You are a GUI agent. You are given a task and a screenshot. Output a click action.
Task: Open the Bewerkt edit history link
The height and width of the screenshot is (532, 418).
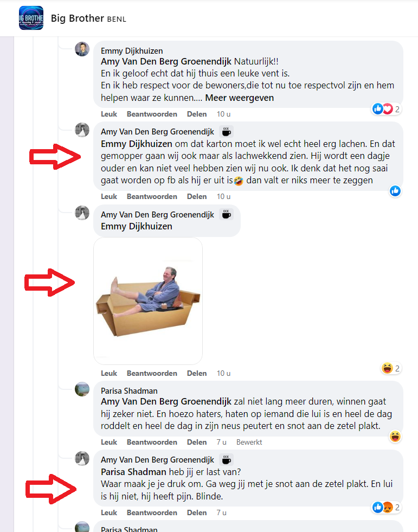tap(249, 442)
